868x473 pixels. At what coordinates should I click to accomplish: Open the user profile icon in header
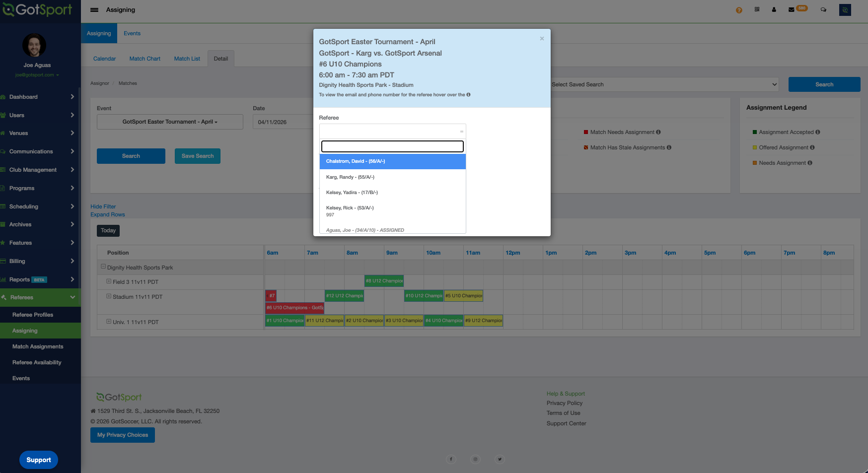click(x=774, y=9)
